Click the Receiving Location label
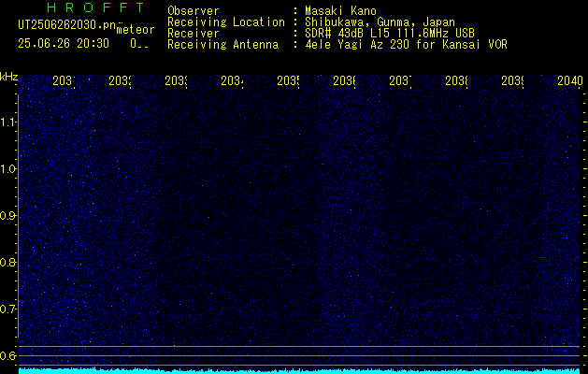 [226, 22]
